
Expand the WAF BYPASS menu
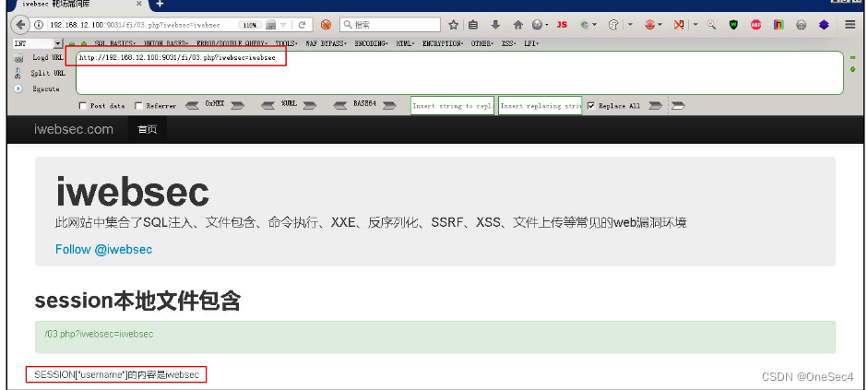(326, 43)
